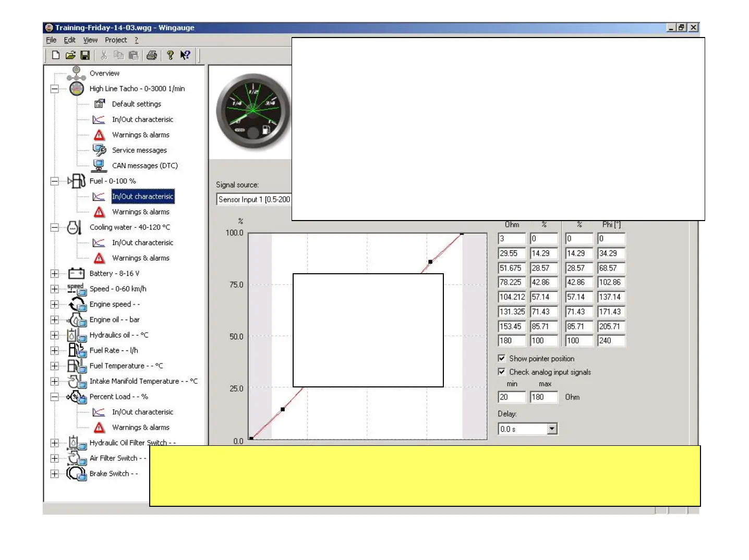749x560 pixels.
Task: Click the Battery icon in tree
Action: click(x=76, y=273)
